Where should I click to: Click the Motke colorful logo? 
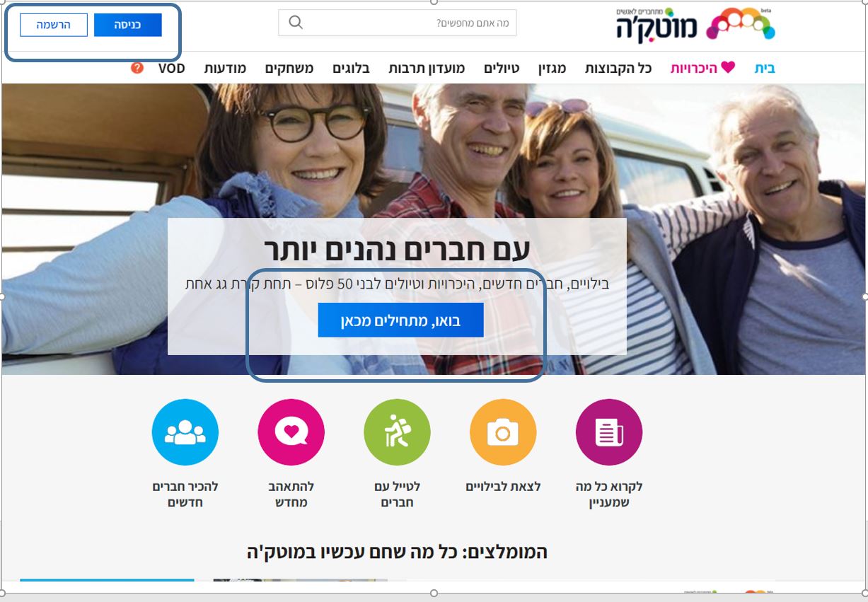pyautogui.click(x=695, y=25)
